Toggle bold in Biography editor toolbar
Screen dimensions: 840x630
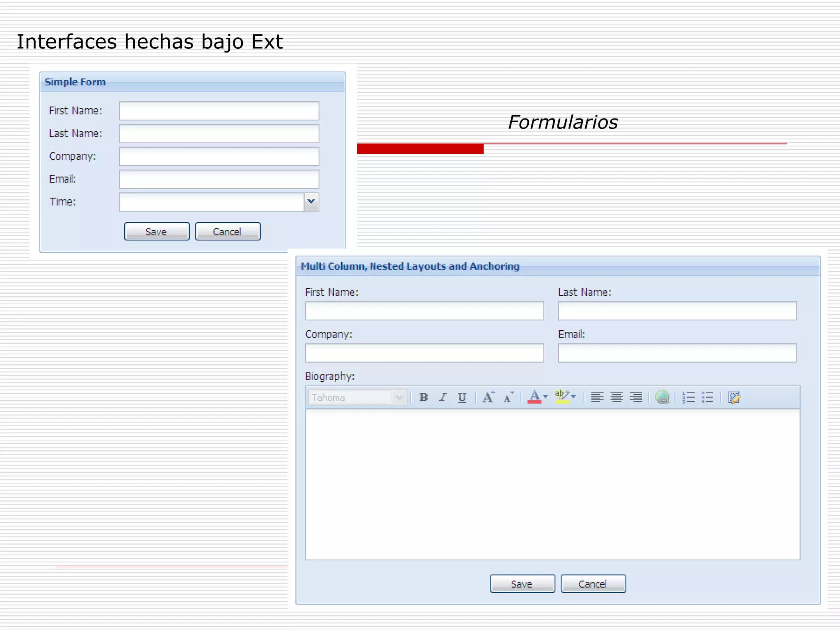point(424,397)
